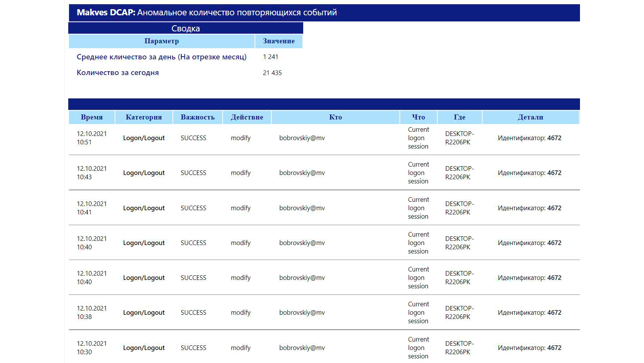
Task: Select the timestamp '12.10.2021 10:38'
Action: pos(92,312)
